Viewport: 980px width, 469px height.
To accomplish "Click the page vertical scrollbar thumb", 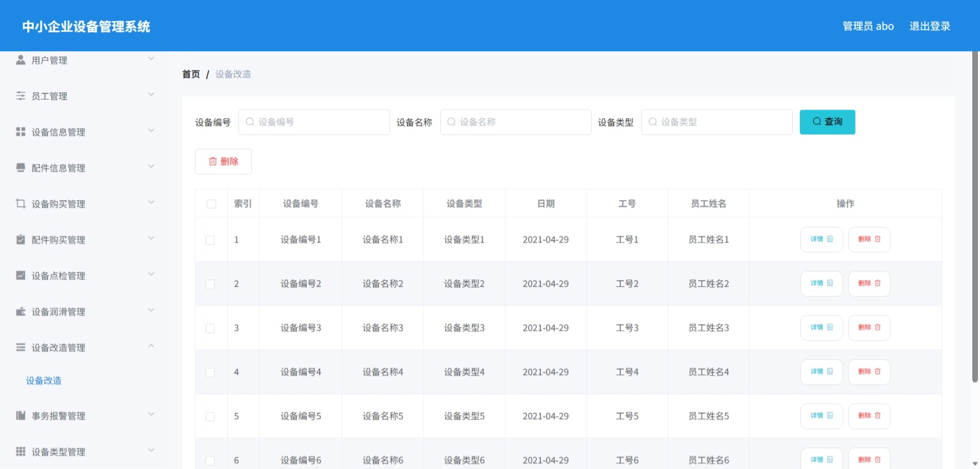I will coord(975,217).
